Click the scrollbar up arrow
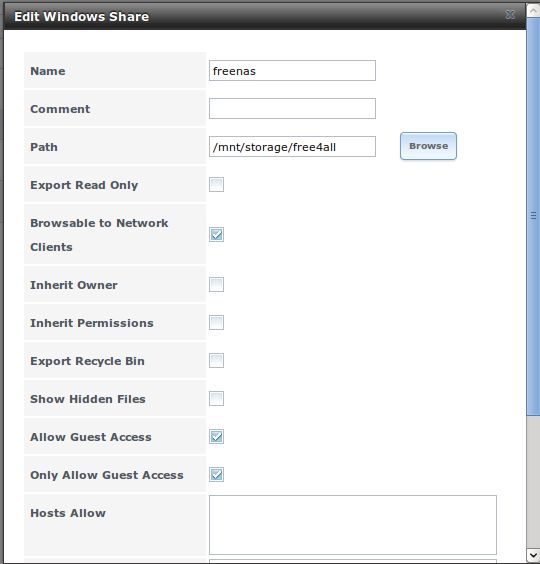The image size is (540, 564). [x=533, y=10]
